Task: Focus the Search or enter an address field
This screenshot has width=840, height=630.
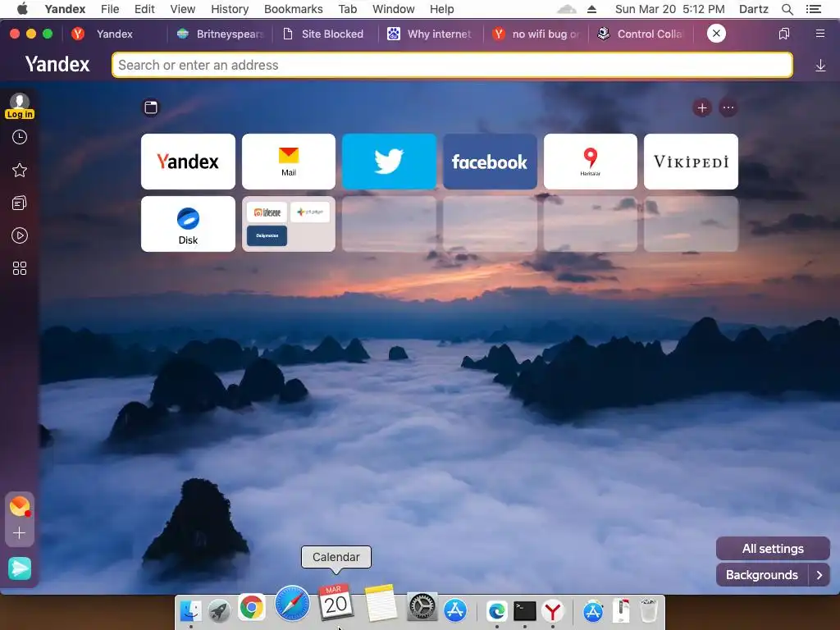Action: point(452,65)
